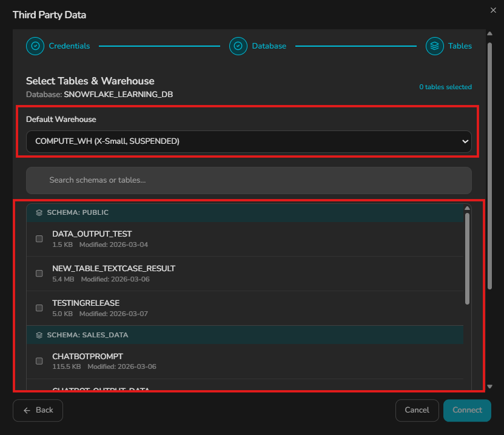This screenshot has height=435, width=504.
Task: Click the NEW_TABLE_TEXTCASE_RESULT table name
Action: (x=114, y=268)
